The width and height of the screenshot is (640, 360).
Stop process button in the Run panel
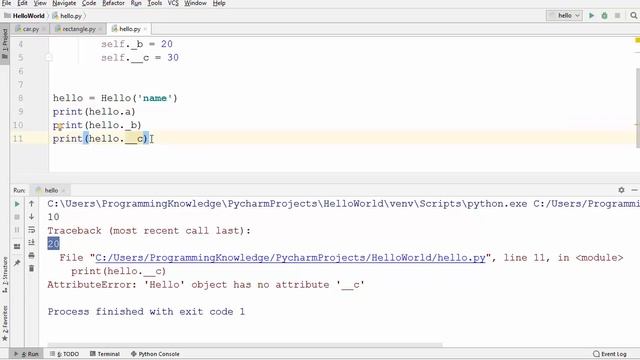tap(17, 217)
